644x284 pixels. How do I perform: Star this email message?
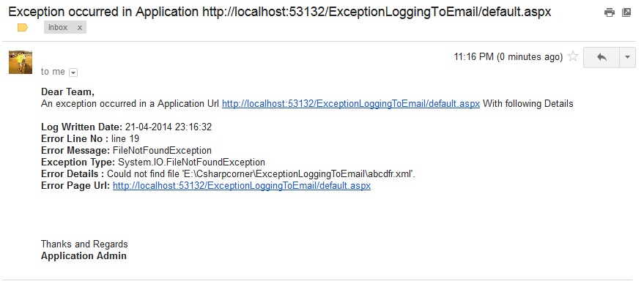[x=573, y=56]
